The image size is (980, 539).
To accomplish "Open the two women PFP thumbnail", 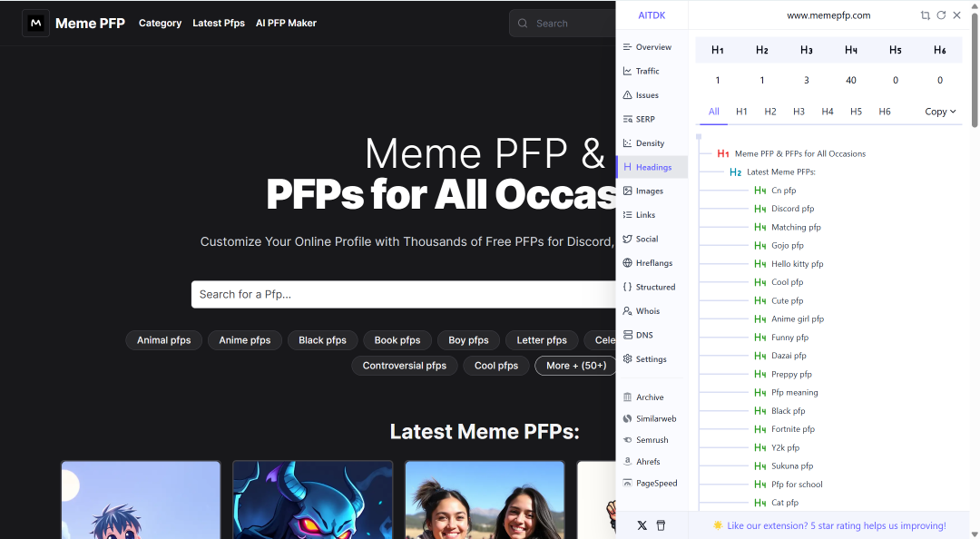I will click(485, 500).
